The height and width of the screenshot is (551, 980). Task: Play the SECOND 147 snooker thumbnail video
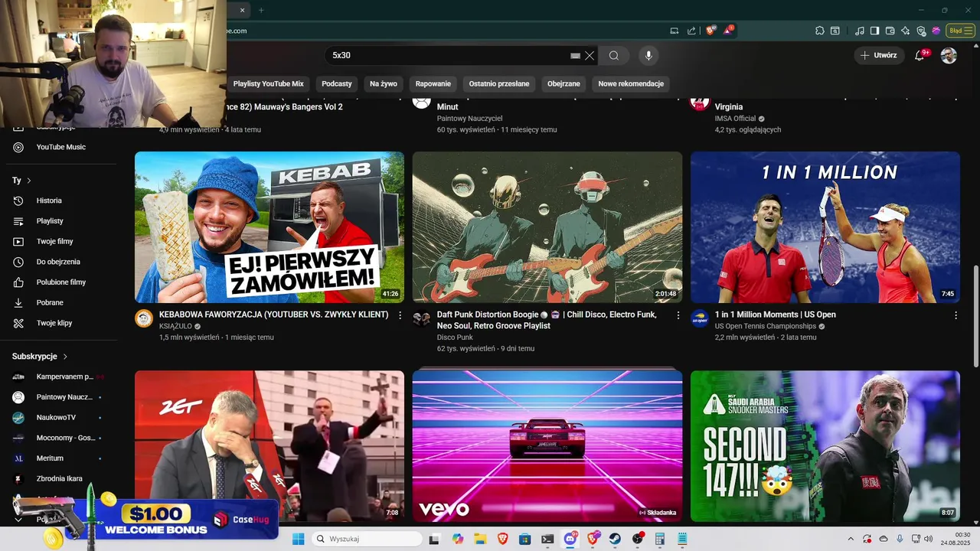pos(825,446)
